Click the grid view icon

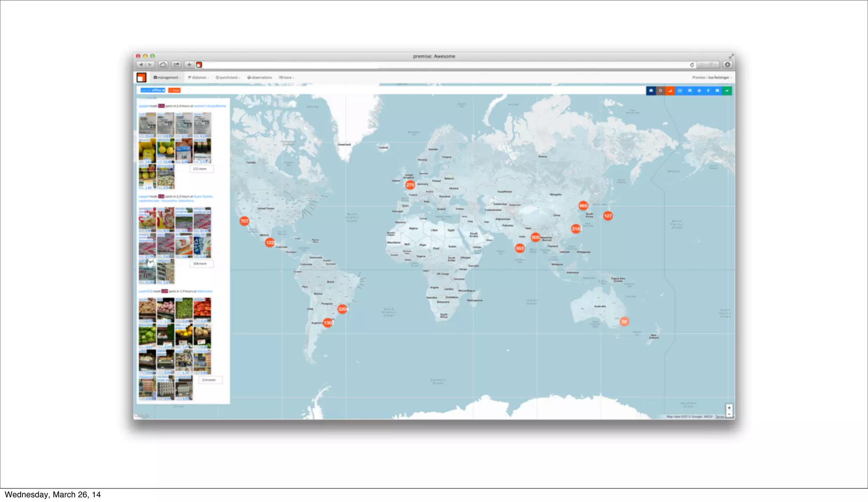tap(717, 91)
